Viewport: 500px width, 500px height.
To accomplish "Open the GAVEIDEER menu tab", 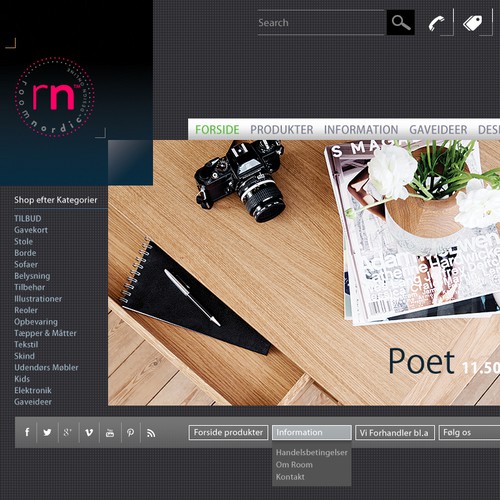I will pos(438,130).
